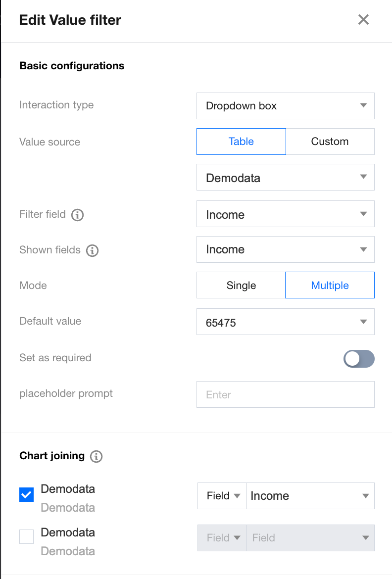Open the Filter field Income dropdown

tap(285, 214)
